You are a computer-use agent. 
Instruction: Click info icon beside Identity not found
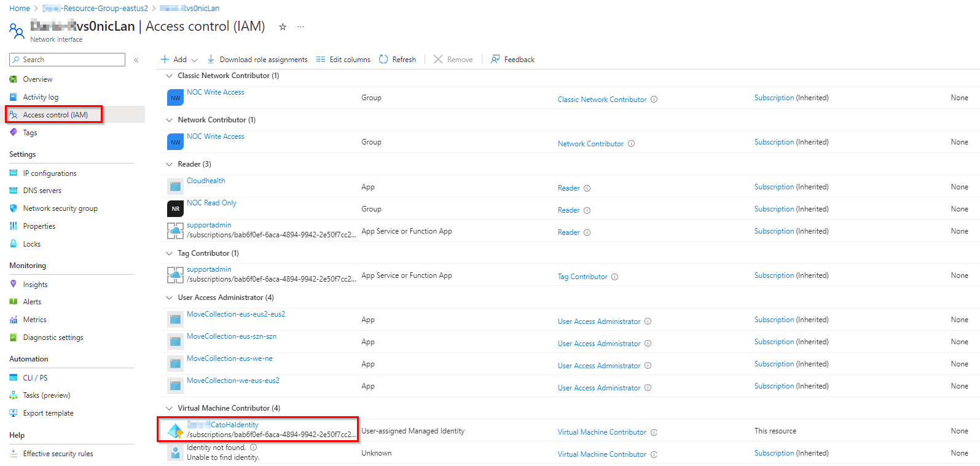253,448
